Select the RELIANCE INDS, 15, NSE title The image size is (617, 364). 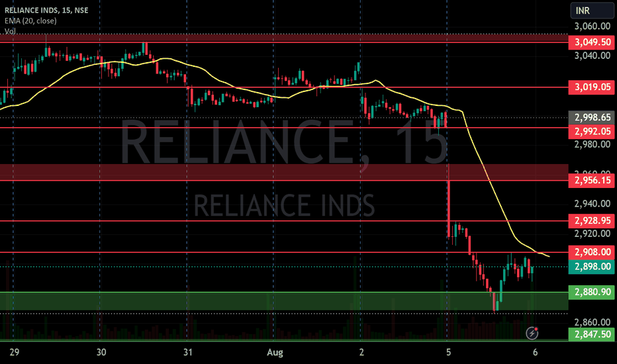point(46,10)
